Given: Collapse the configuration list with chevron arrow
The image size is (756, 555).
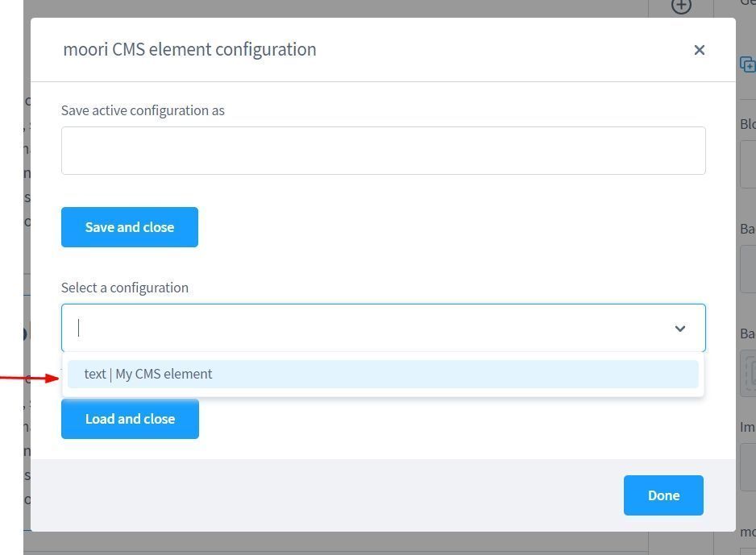Looking at the screenshot, I should pyautogui.click(x=679, y=329).
